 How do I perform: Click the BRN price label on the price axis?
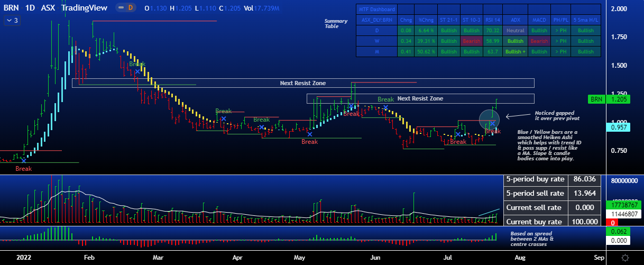coord(597,99)
